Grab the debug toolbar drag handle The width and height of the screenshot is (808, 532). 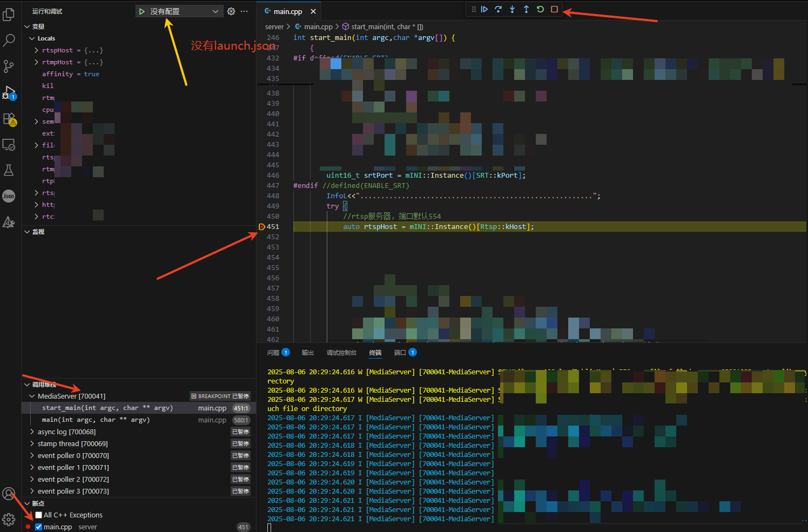474,9
